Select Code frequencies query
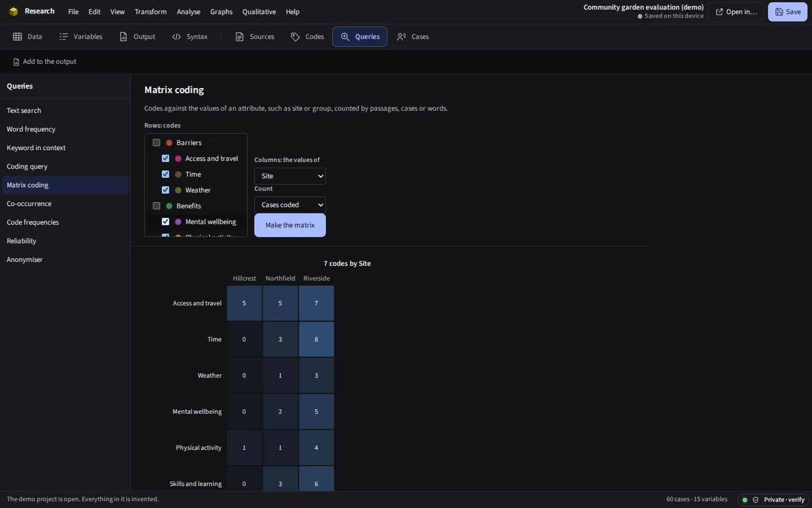812x508 pixels. pyautogui.click(x=65, y=222)
